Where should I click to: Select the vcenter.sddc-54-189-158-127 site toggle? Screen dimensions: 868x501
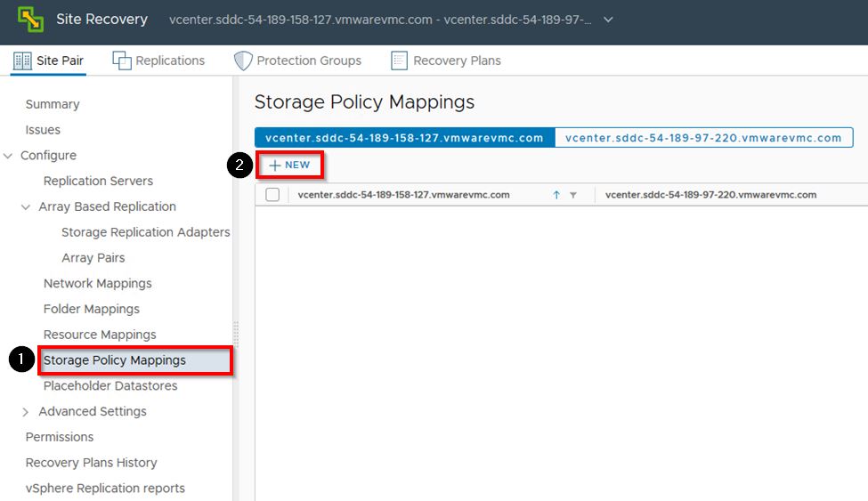coord(405,138)
